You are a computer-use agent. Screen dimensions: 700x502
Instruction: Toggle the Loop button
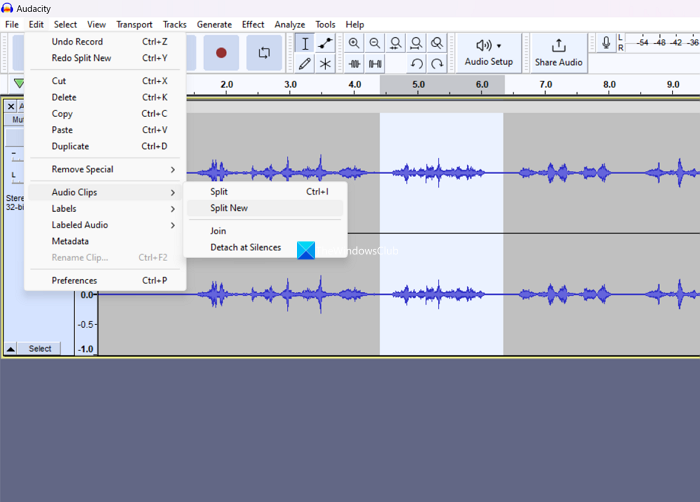click(x=264, y=53)
